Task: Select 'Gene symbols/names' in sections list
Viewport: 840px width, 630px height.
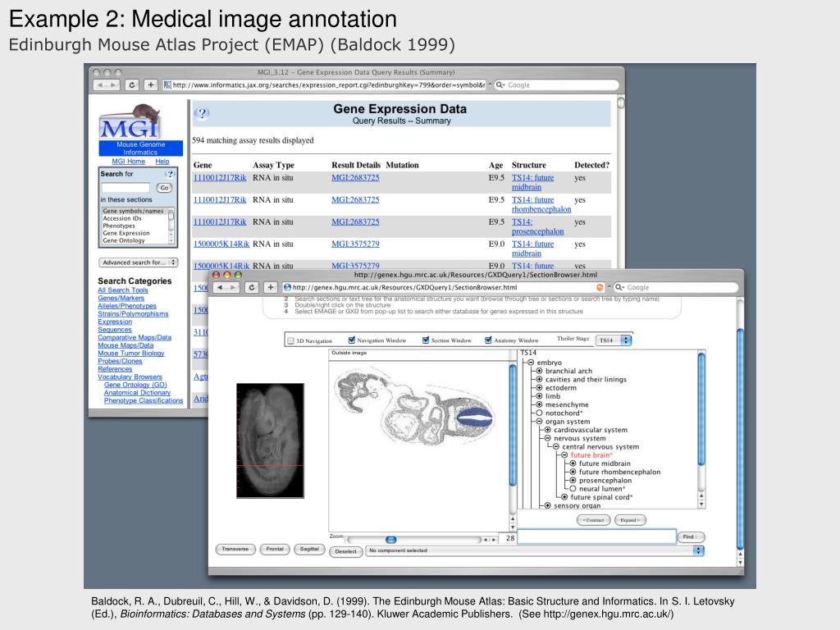Action: click(134, 211)
